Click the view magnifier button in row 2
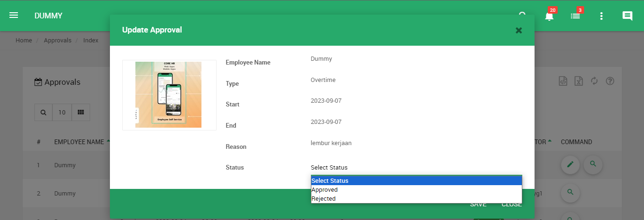Viewport: 644px width, 220px height. (x=570, y=192)
